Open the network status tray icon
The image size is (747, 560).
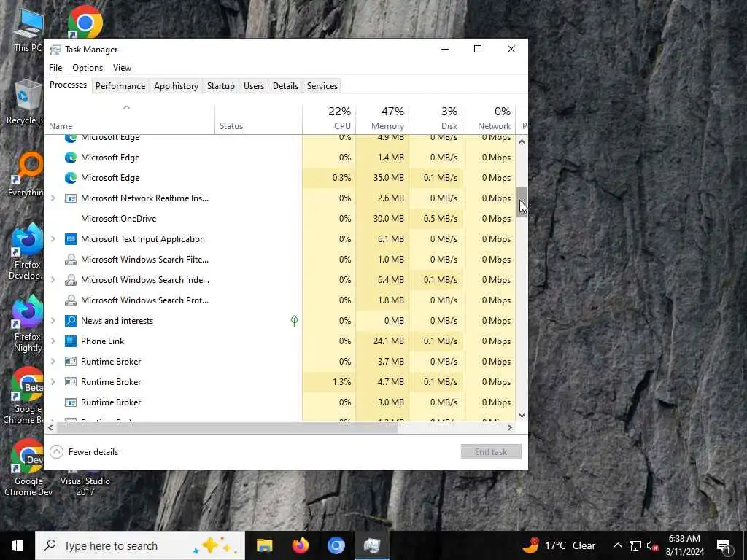[x=635, y=545]
